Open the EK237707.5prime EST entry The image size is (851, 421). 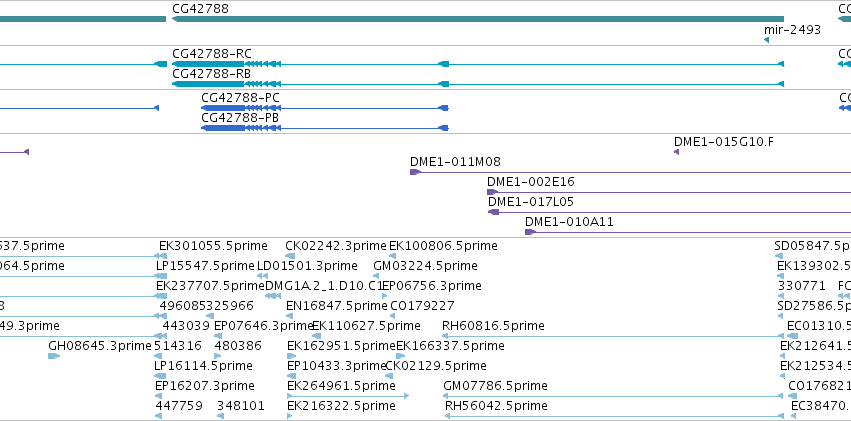tap(210, 286)
